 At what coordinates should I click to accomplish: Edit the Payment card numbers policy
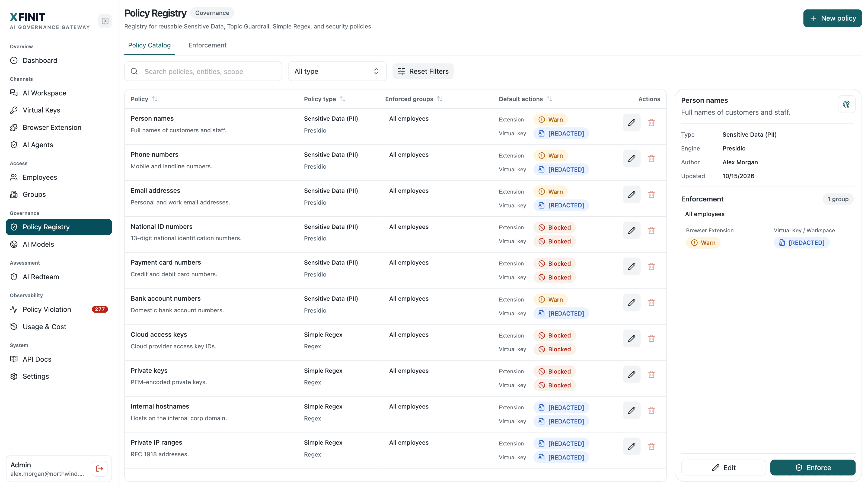click(x=631, y=267)
